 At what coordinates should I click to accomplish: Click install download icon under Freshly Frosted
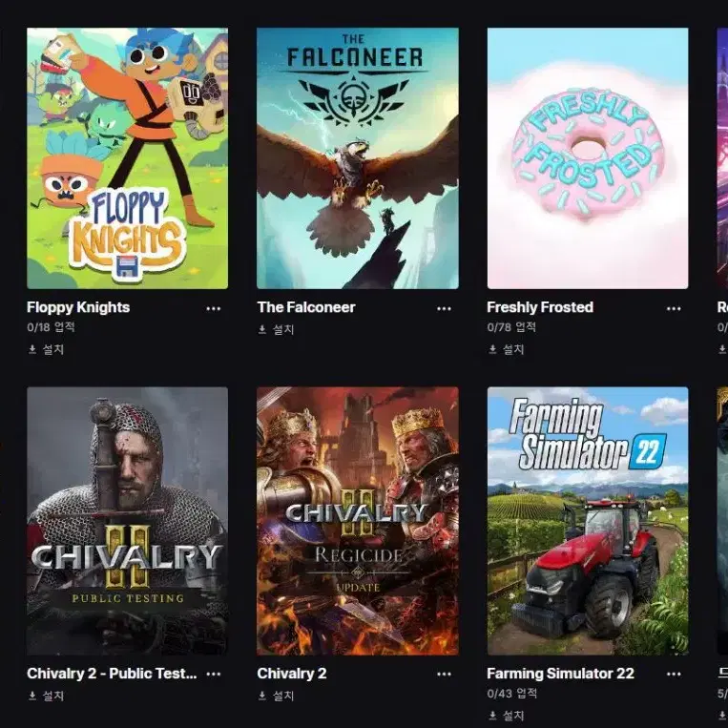pos(492,349)
